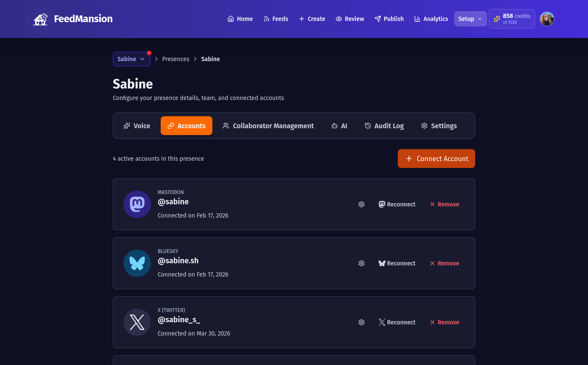Click the Bluesky butterfly avatar
Image resolution: width=588 pixels, height=365 pixels.
(137, 263)
